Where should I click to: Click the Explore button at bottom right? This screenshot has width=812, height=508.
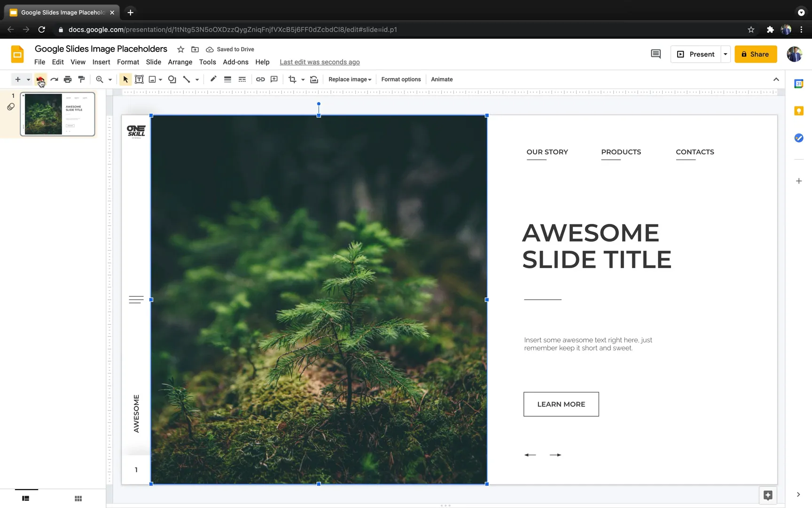[x=768, y=495]
